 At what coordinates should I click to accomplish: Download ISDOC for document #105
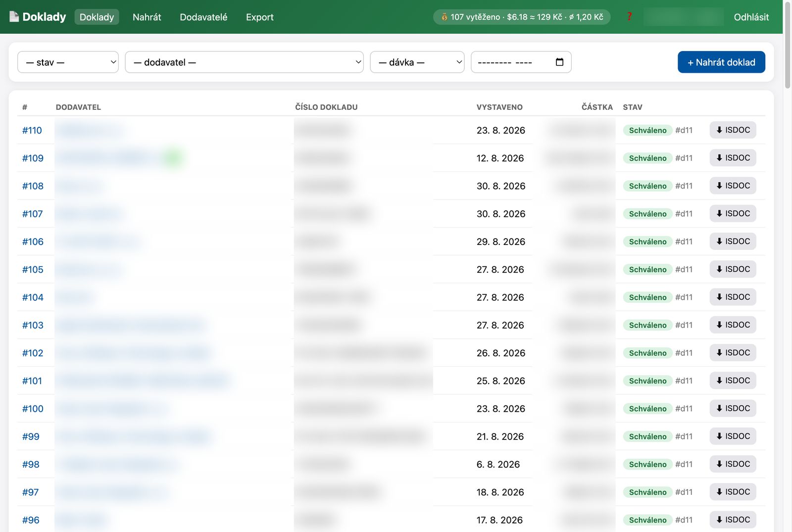click(x=733, y=269)
